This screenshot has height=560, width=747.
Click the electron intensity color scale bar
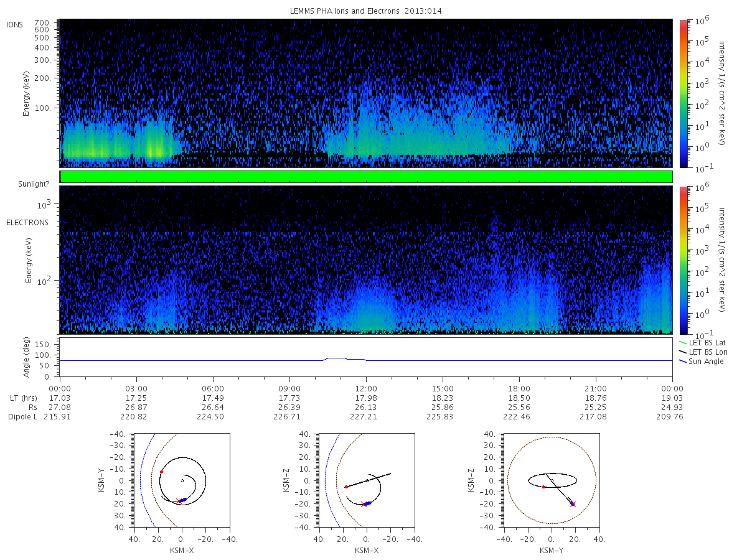click(683, 259)
